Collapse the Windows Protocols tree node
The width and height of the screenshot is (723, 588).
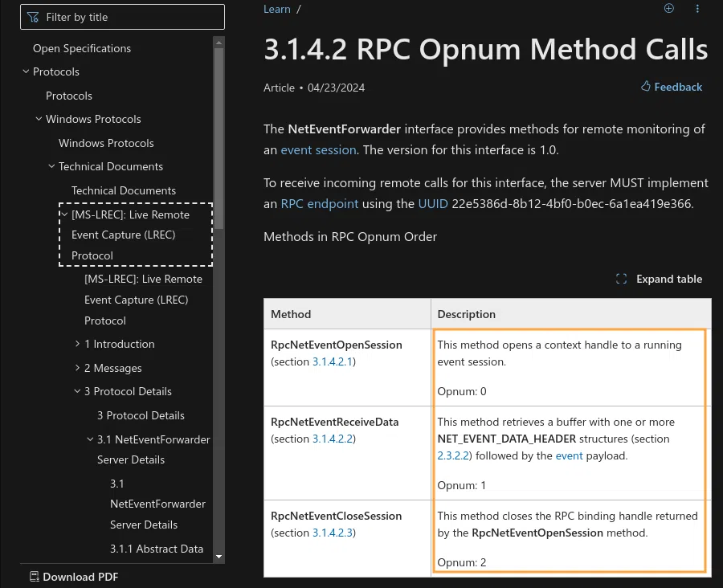click(39, 119)
